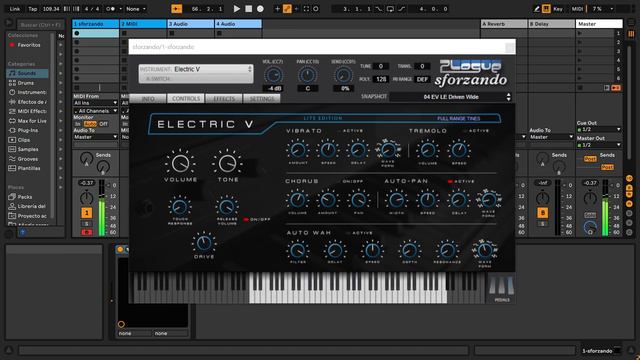Open the Efectos de audio category
Viewport: 640px width, 360px height.
(x=28, y=102)
